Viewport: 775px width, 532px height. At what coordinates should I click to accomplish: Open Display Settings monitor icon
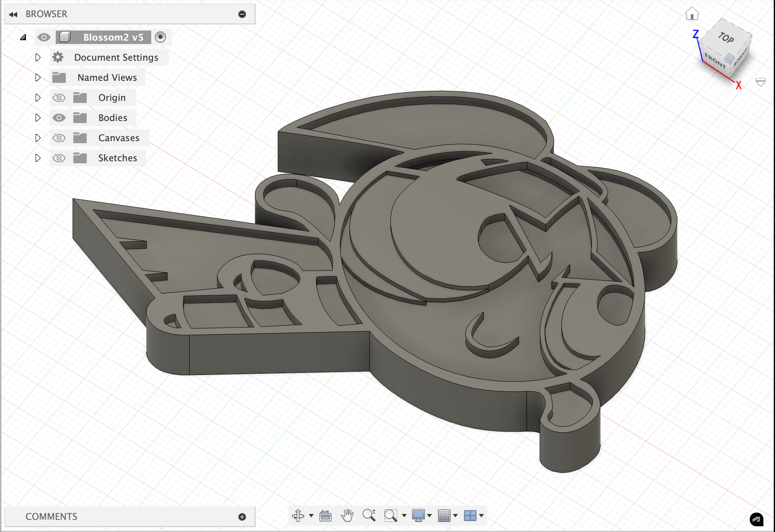(x=418, y=515)
